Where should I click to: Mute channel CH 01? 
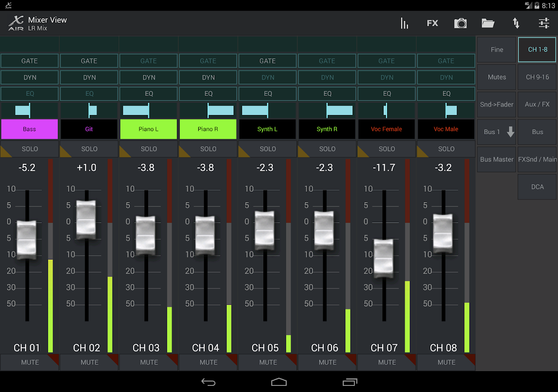[30, 362]
